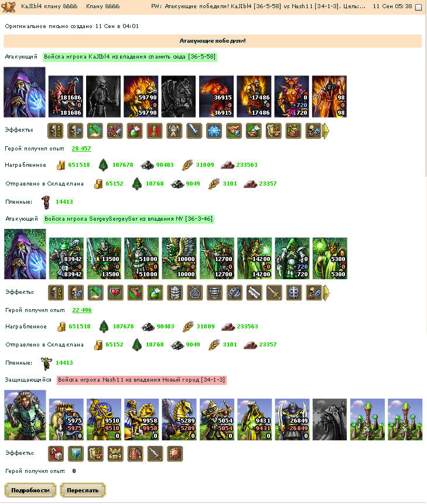The height and width of the screenshot is (504, 427).
Task: Select the snowflake effect icon in KaJIbI4's effects
Action: (x=214, y=131)
